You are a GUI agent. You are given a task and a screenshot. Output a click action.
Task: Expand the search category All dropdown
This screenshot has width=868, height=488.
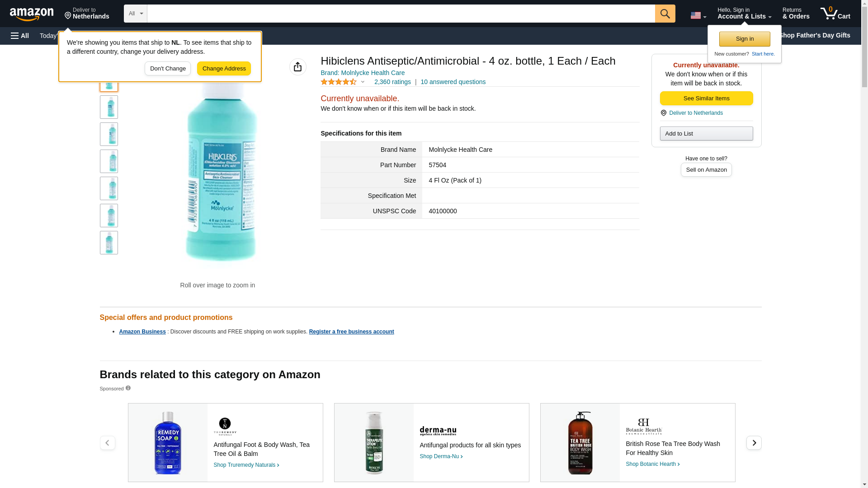pyautogui.click(x=135, y=14)
